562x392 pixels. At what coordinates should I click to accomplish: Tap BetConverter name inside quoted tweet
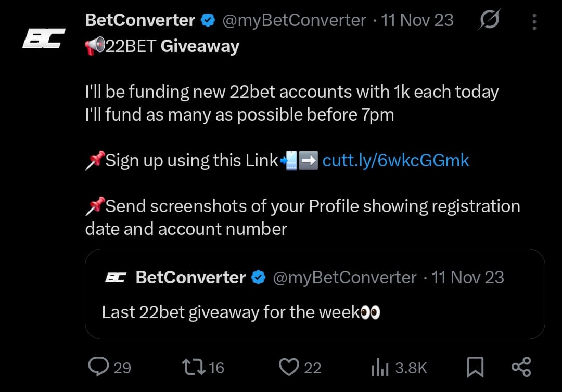click(190, 278)
